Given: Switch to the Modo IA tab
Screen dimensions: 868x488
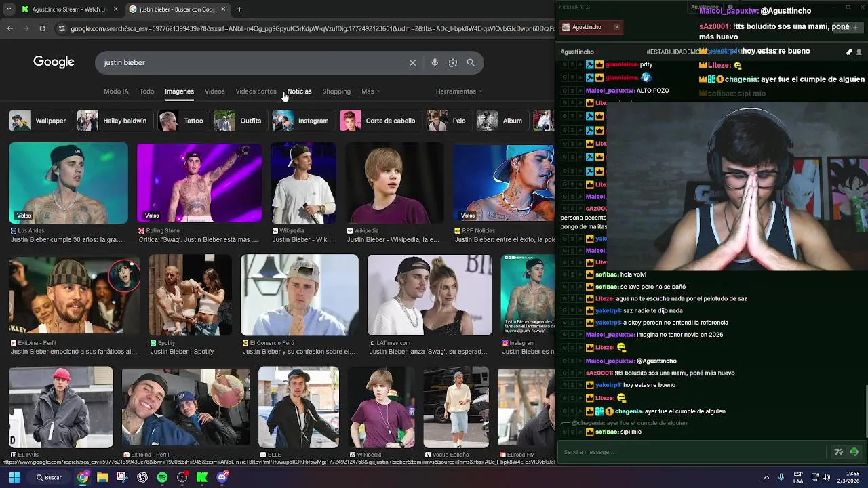Looking at the screenshot, I should (x=116, y=91).
